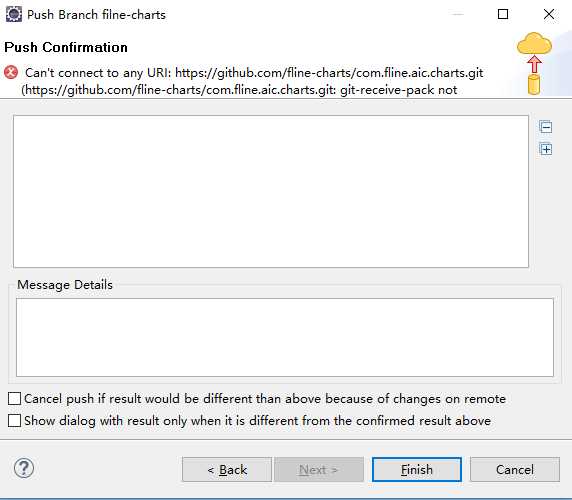Image resolution: width=572 pixels, height=500 pixels.
Task: Click the Finish button
Action: coord(417,469)
